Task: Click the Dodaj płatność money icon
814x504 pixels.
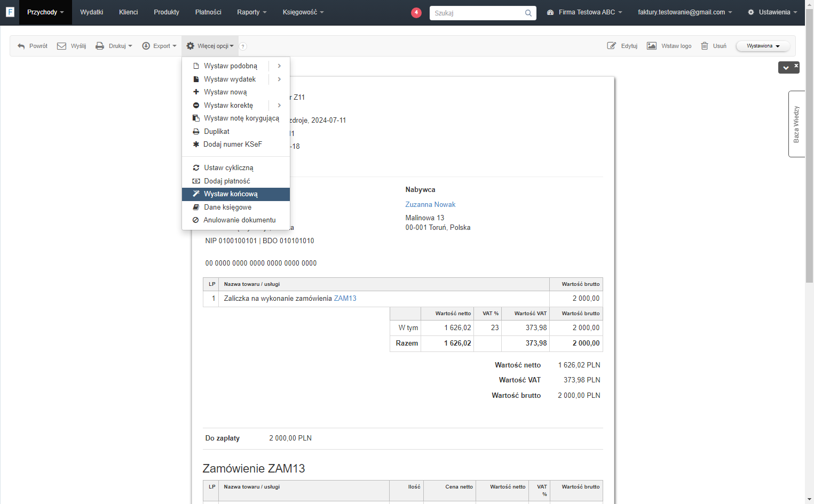Action: (x=196, y=181)
